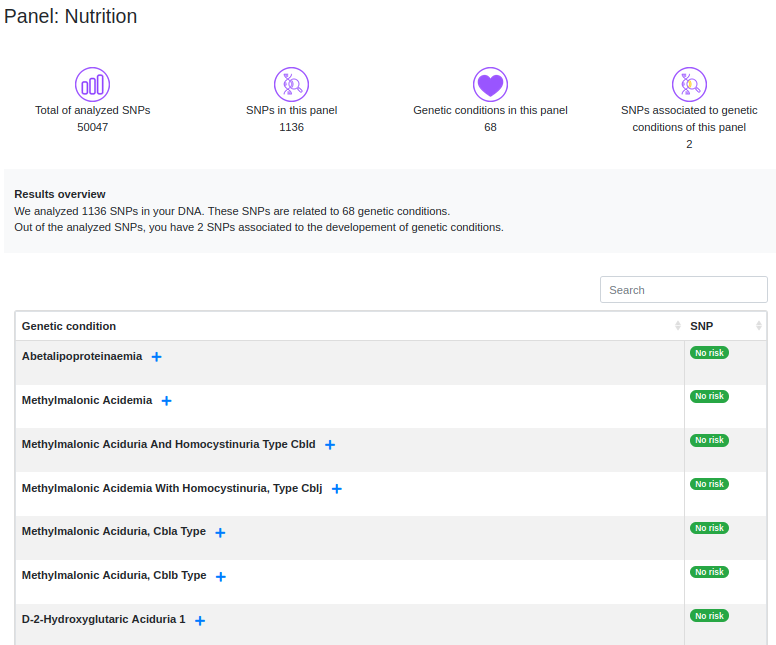Expand Abetalipoproteinaemia with the plus icon
This screenshot has height=645, width=776.
[157, 357]
